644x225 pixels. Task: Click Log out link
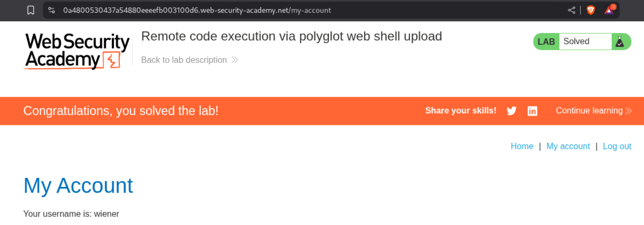coord(617,146)
